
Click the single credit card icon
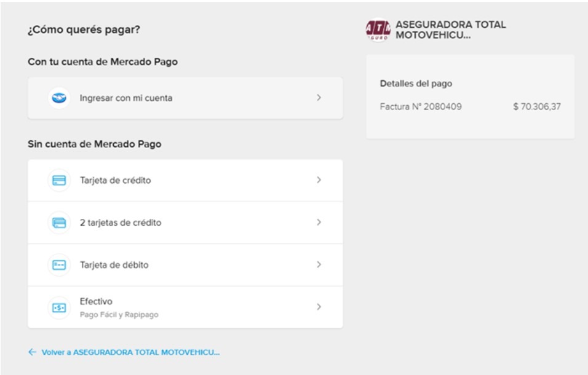coord(60,181)
